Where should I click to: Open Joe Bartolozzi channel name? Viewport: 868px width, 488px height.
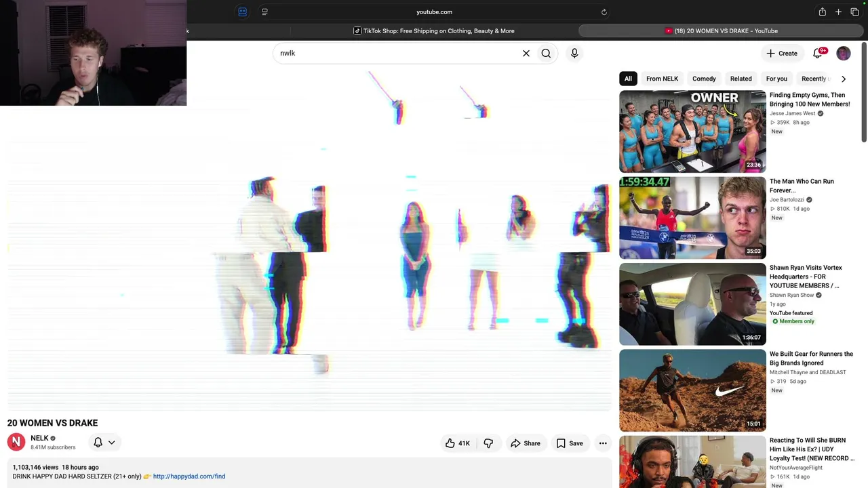787,200
